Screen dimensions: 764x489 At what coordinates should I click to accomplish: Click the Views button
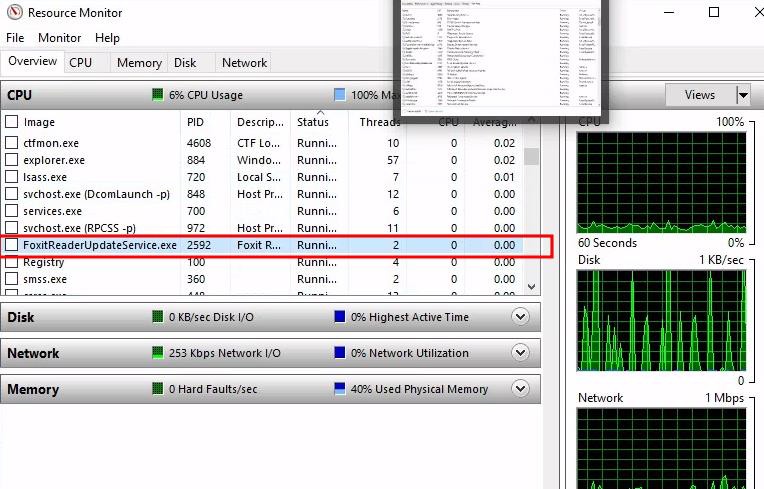[700, 95]
